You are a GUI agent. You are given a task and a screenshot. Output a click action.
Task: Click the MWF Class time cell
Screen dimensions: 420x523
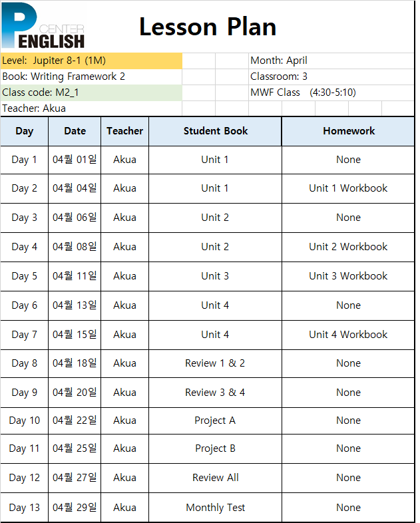(331, 92)
